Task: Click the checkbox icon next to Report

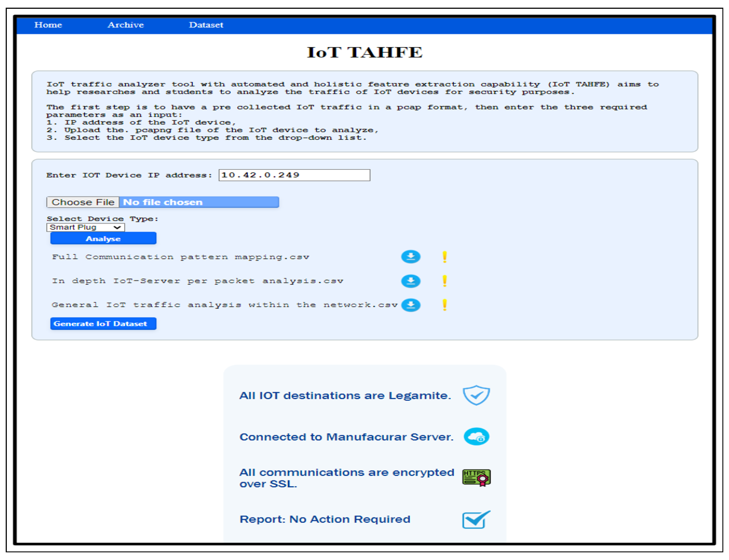Action: click(476, 519)
